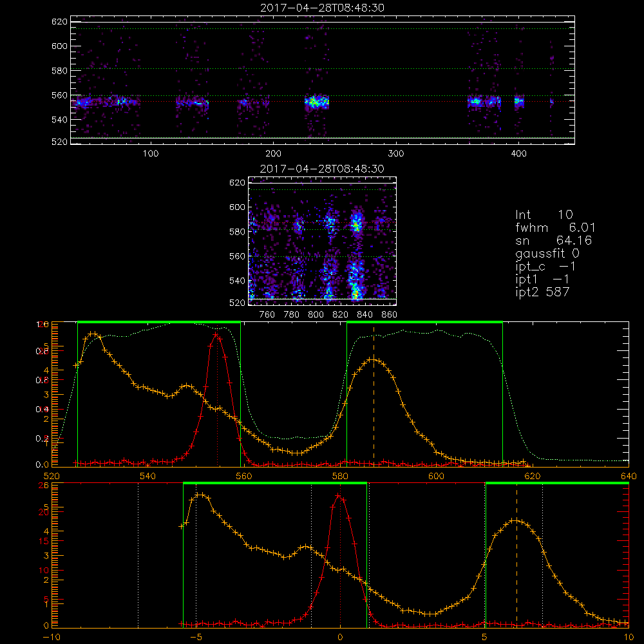Select the 'sn 64.16' value
Image resolution: width=644 pixels, height=644 pixels.
(x=553, y=240)
